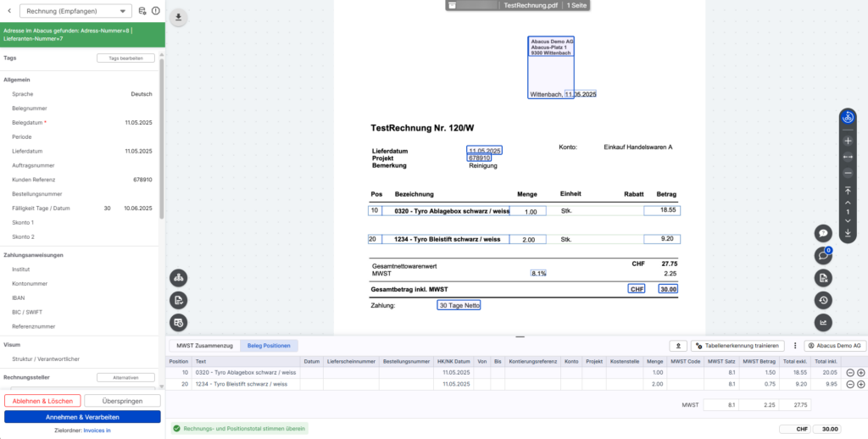Jump to last page arrow icon
Image resolution: width=868 pixels, height=439 pixels.
coord(848,232)
